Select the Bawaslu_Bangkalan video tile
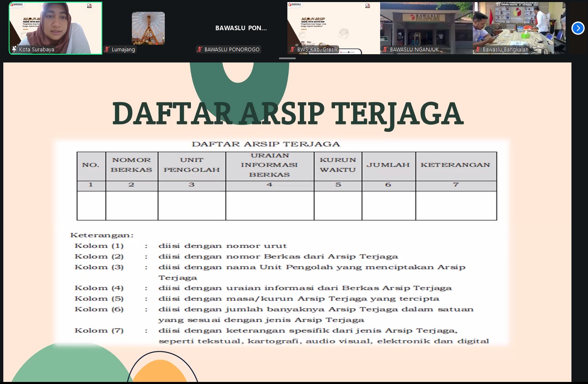Image resolution: width=588 pixels, height=384 pixels. click(519, 25)
